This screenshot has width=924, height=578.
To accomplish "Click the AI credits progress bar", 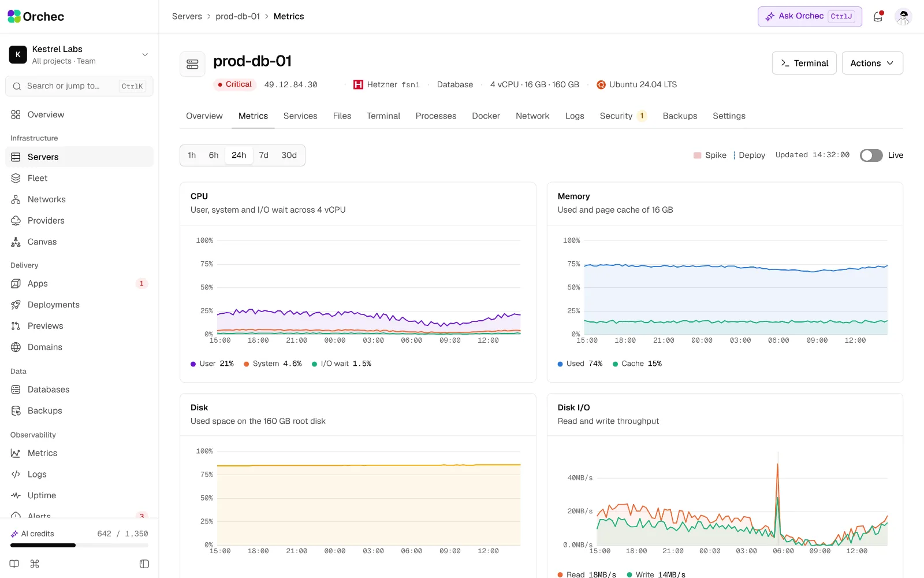I will [x=79, y=545].
